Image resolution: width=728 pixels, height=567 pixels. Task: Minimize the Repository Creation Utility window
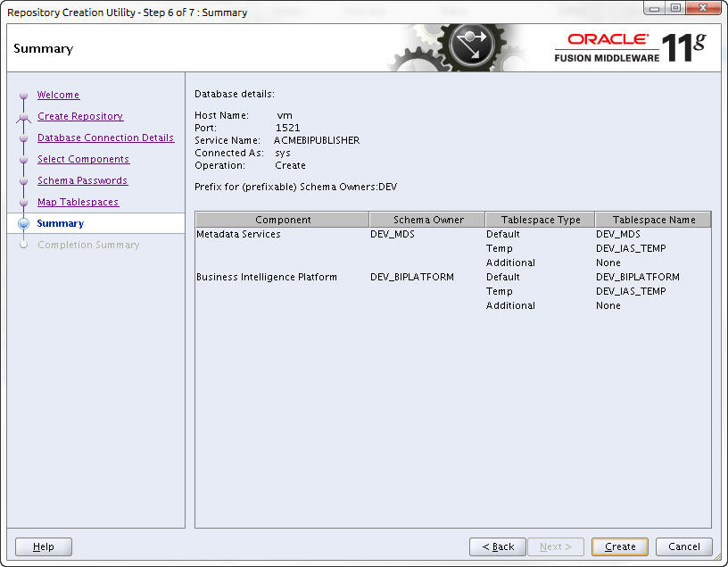click(x=655, y=8)
